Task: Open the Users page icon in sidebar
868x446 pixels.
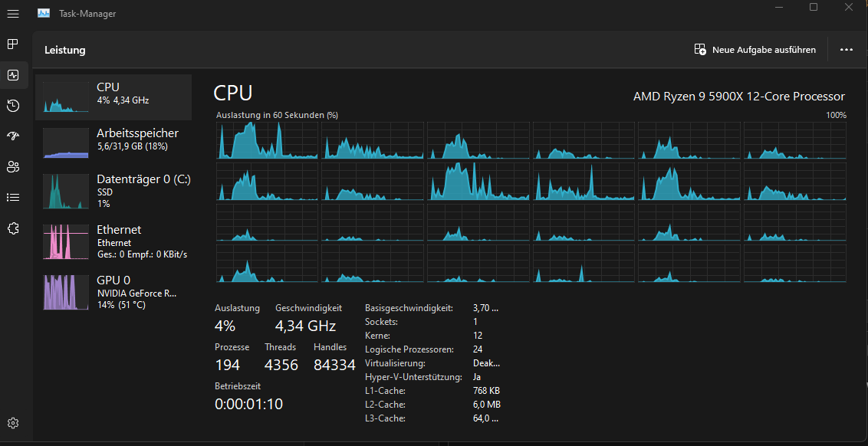Action: pyautogui.click(x=13, y=166)
